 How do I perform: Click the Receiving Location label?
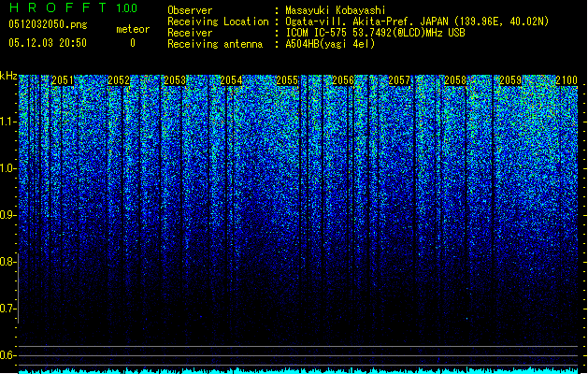tap(218, 22)
